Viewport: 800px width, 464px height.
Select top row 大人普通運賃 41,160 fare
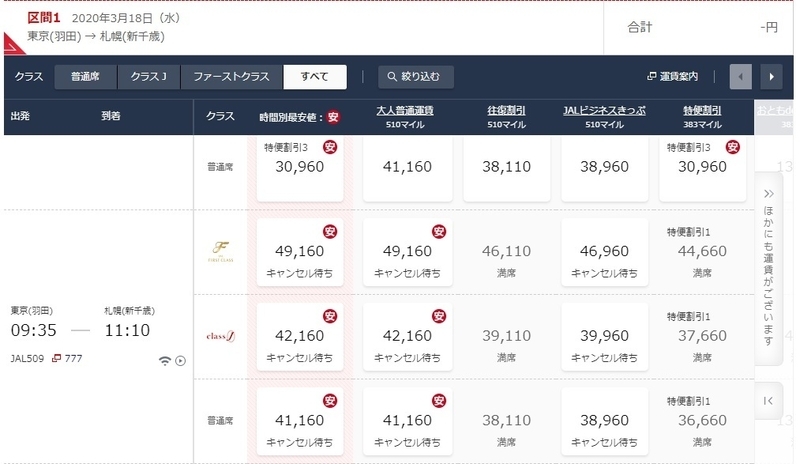click(407, 169)
